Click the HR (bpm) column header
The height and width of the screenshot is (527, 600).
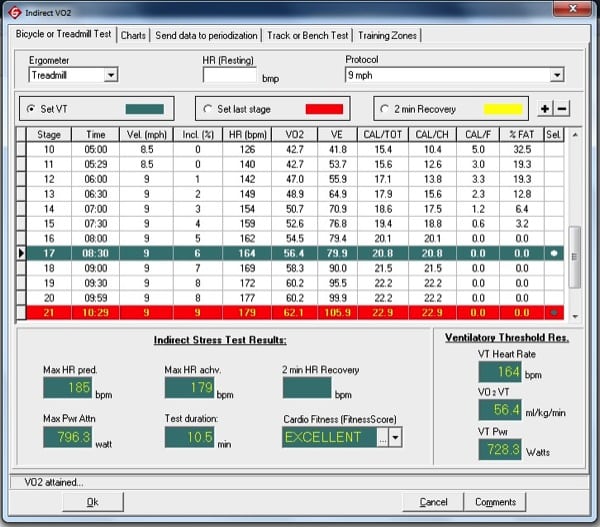coord(247,135)
